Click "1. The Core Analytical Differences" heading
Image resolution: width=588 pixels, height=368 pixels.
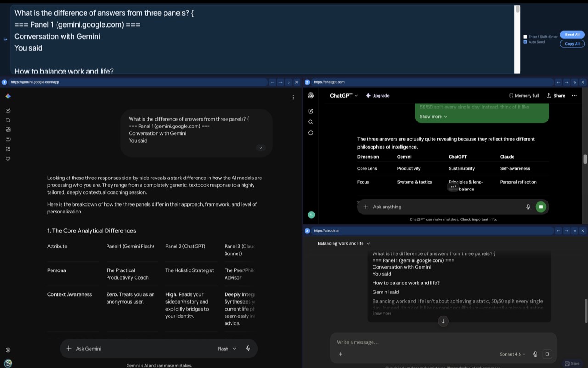click(91, 231)
